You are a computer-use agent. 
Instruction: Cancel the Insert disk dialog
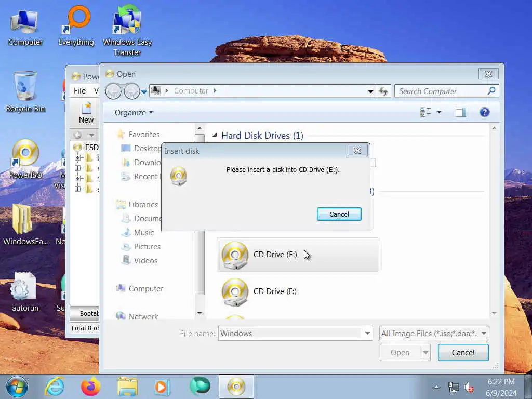point(339,214)
